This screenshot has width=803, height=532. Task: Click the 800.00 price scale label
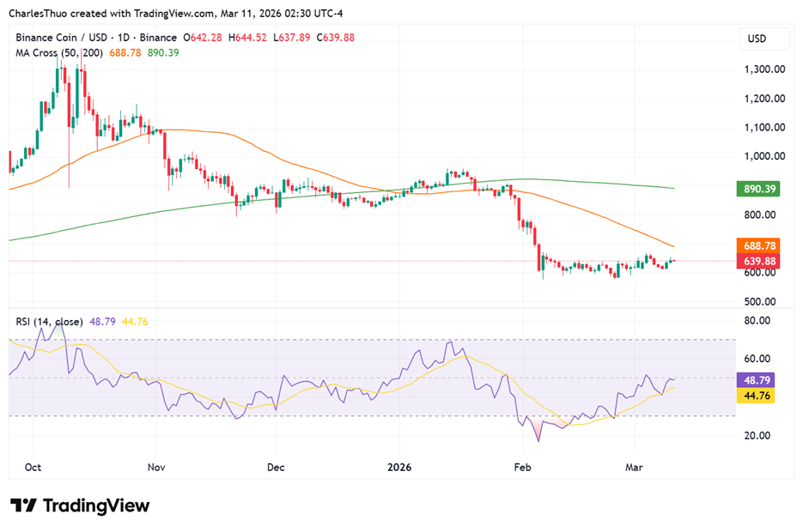pos(759,215)
